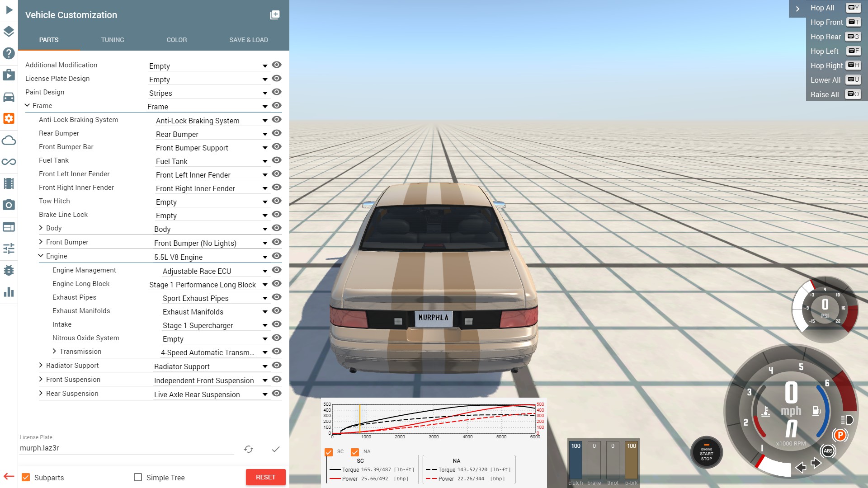Screen dimensions: 868x488
Task: Open the help question mark icon
Action: [9, 53]
